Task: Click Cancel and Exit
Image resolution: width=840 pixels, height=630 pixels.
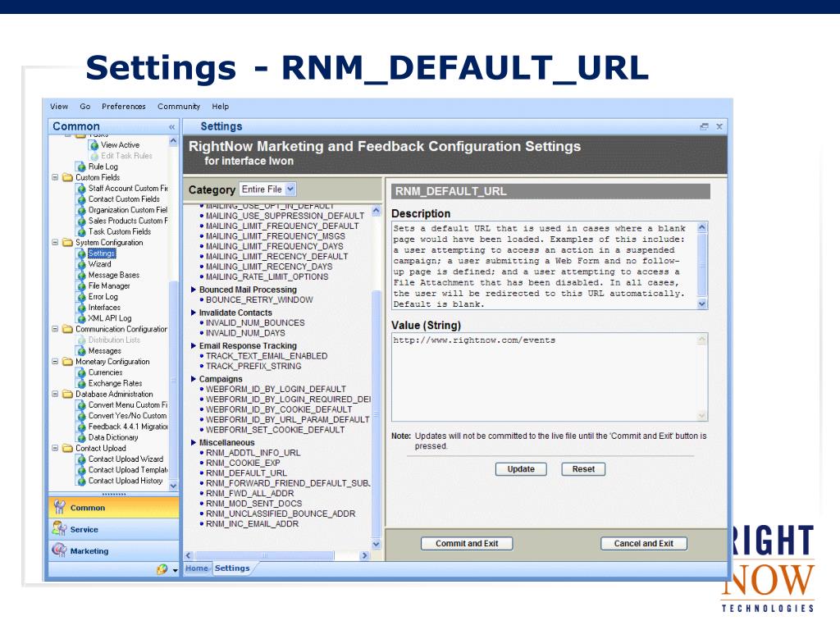Action: point(643,544)
